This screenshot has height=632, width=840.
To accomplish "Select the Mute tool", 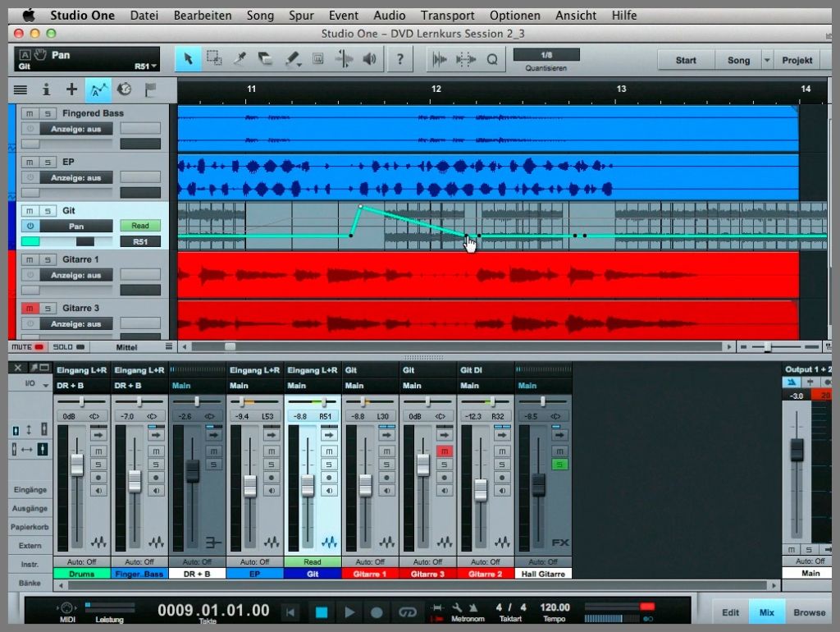I will [318, 58].
